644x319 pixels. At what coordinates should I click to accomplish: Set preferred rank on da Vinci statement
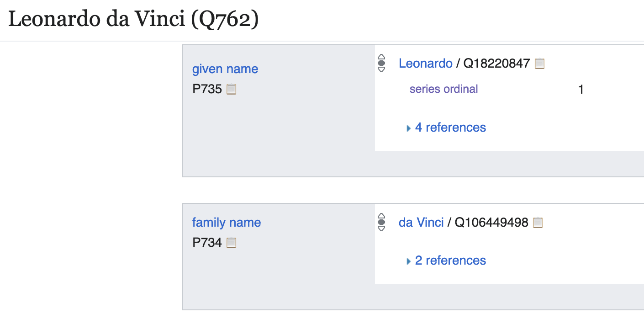[382, 216]
